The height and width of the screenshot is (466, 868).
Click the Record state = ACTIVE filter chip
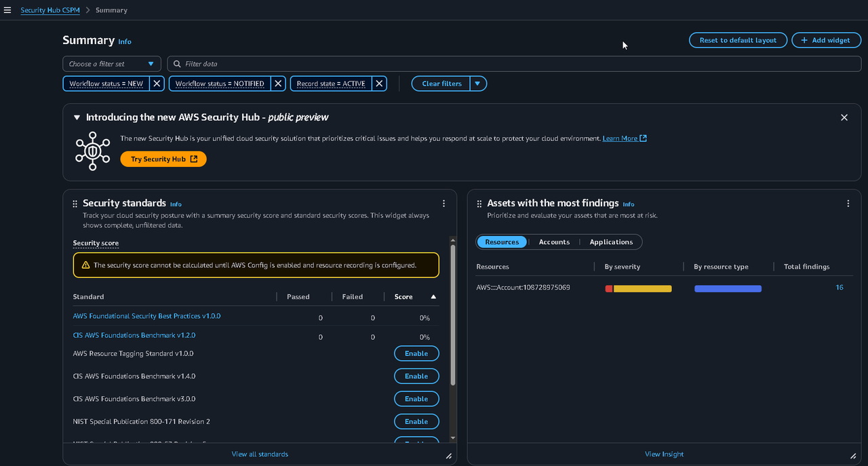332,83
